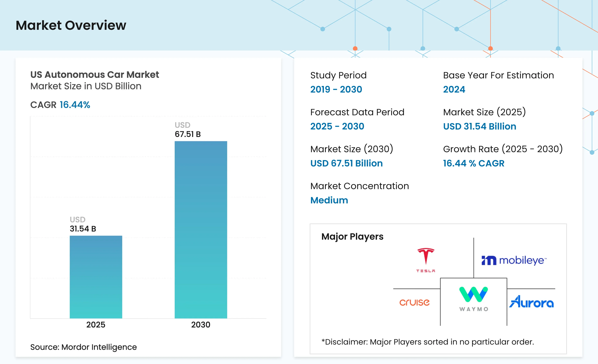Click 'Market Size in USD Billion' subtitle
Image resolution: width=598 pixels, height=364 pixels.
tap(86, 86)
